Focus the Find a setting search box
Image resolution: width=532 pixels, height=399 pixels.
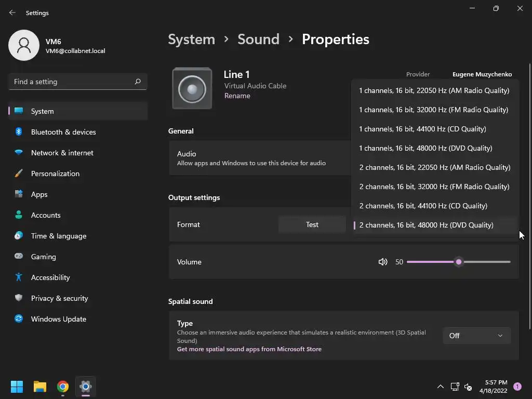(72, 82)
